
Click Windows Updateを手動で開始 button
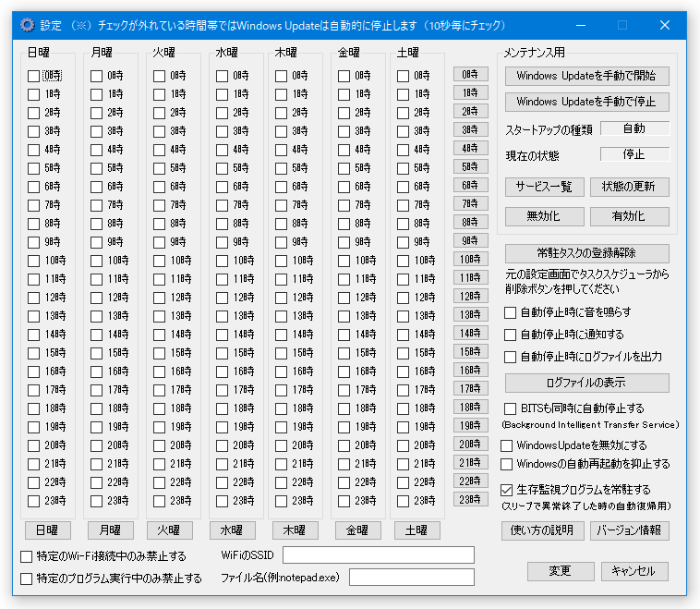point(587,76)
